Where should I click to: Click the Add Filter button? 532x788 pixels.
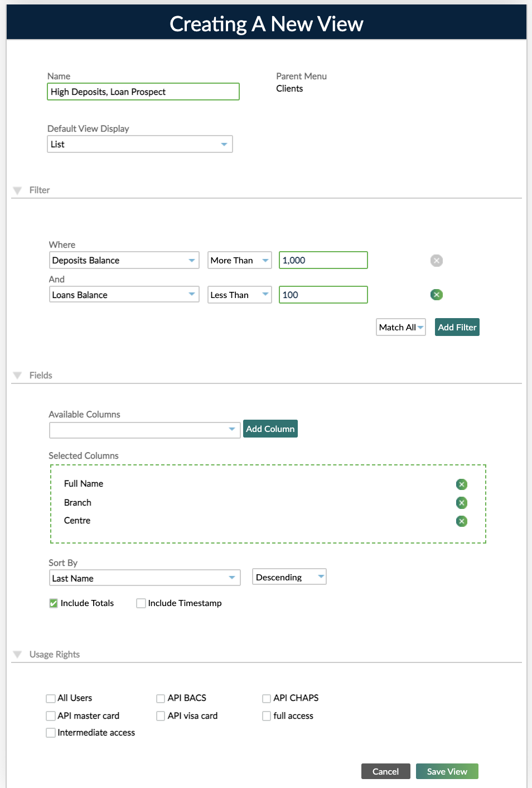457,327
